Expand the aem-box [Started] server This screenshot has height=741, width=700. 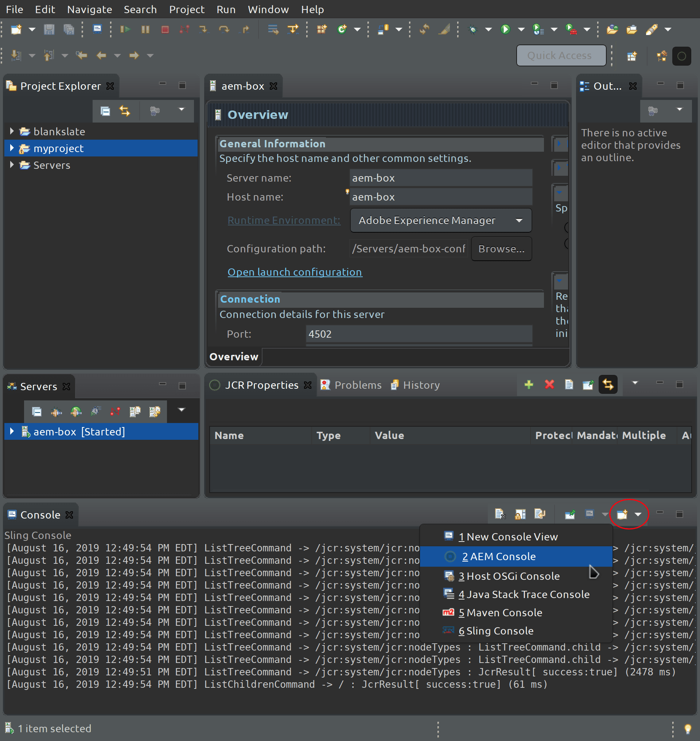tap(12, 431)
